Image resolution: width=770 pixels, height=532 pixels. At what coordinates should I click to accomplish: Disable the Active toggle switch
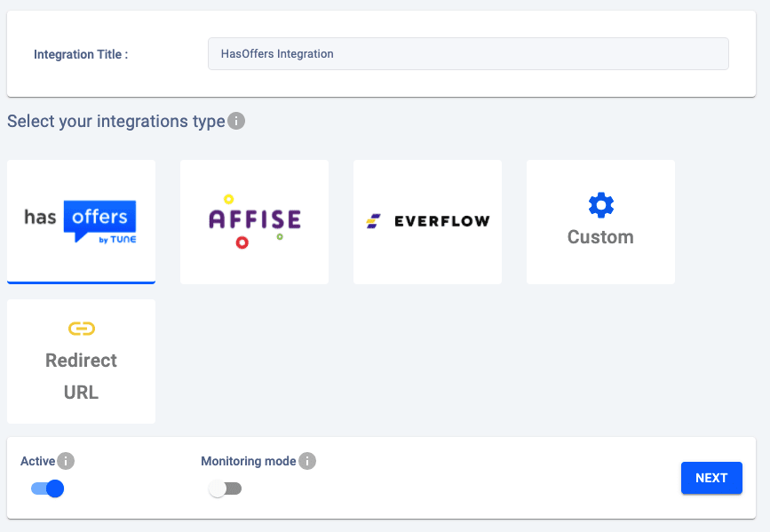48,488
